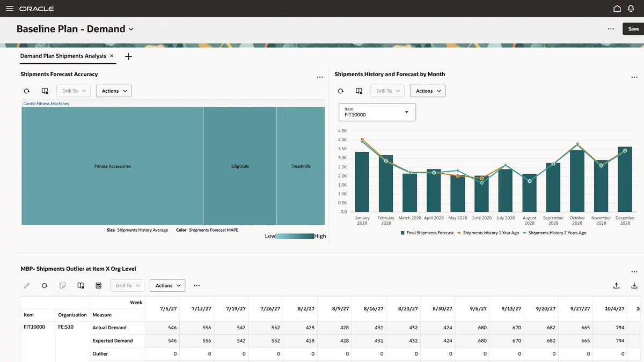Select Ellipticals treemap tile

[x=240, y=166]
